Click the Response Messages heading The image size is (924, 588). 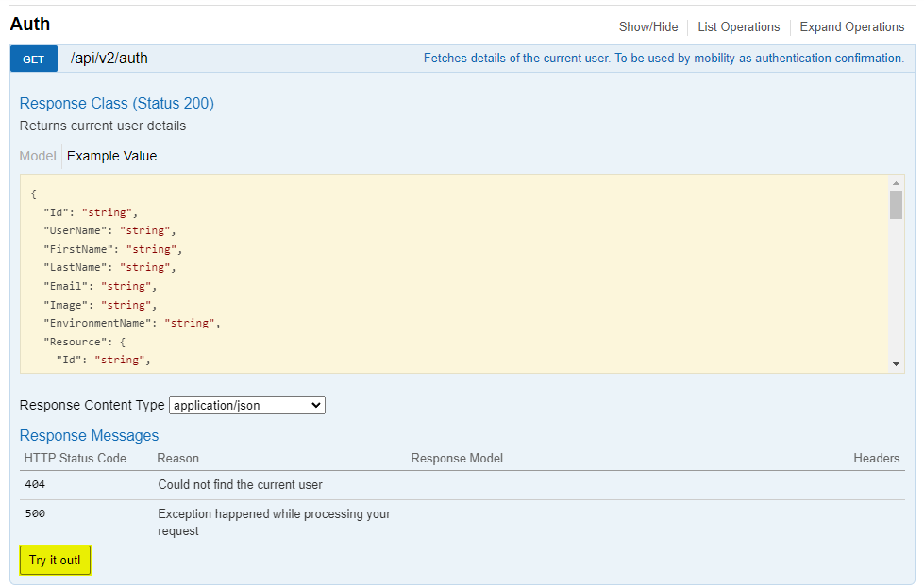89,435
